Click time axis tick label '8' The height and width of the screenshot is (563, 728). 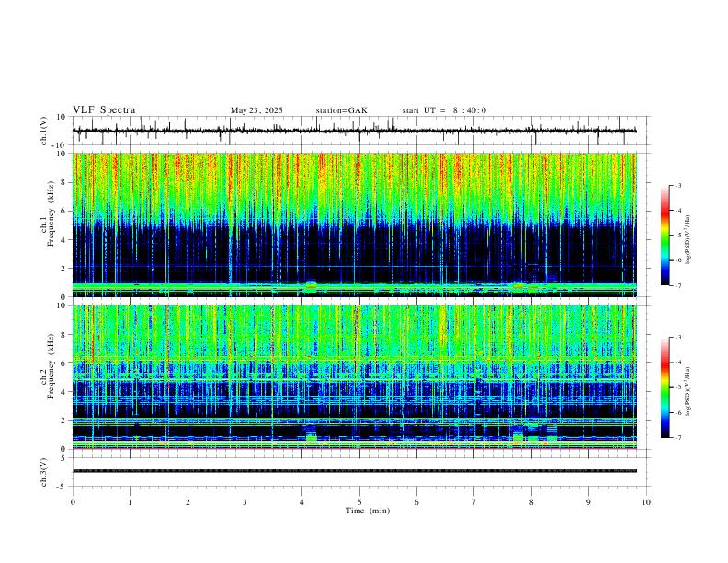pos(531,502)
